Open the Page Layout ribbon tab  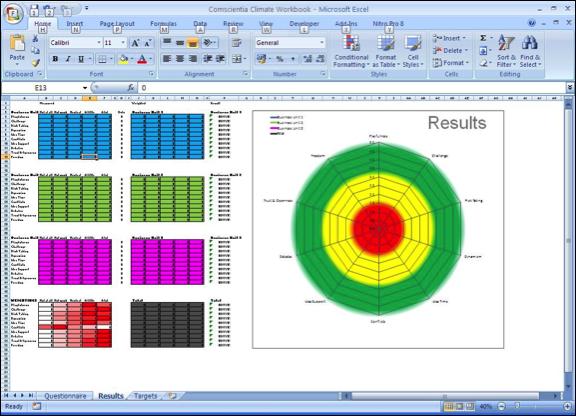coord(117,24)
